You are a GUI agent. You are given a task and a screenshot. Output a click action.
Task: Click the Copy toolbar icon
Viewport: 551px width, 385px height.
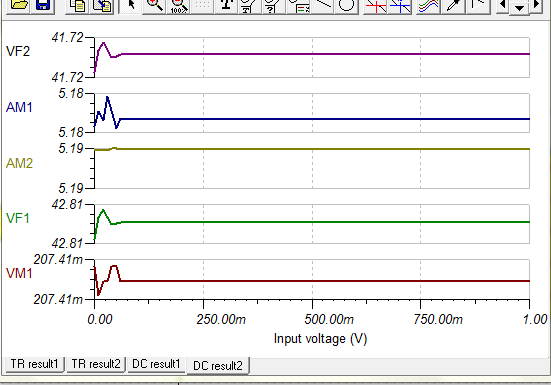pyautogui.click(x=77, y=5)
